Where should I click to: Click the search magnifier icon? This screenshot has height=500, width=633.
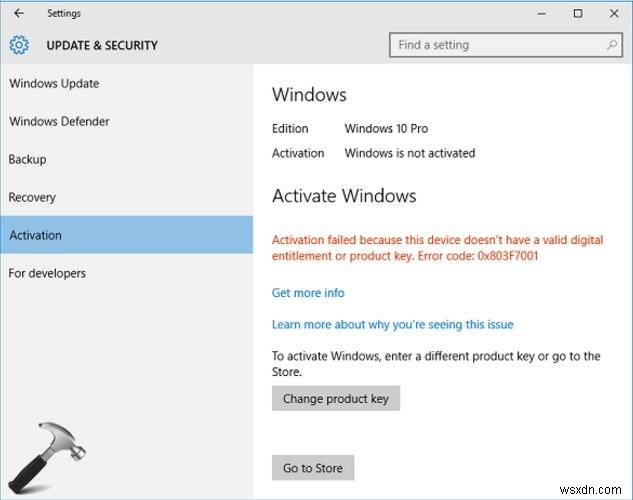612,45
